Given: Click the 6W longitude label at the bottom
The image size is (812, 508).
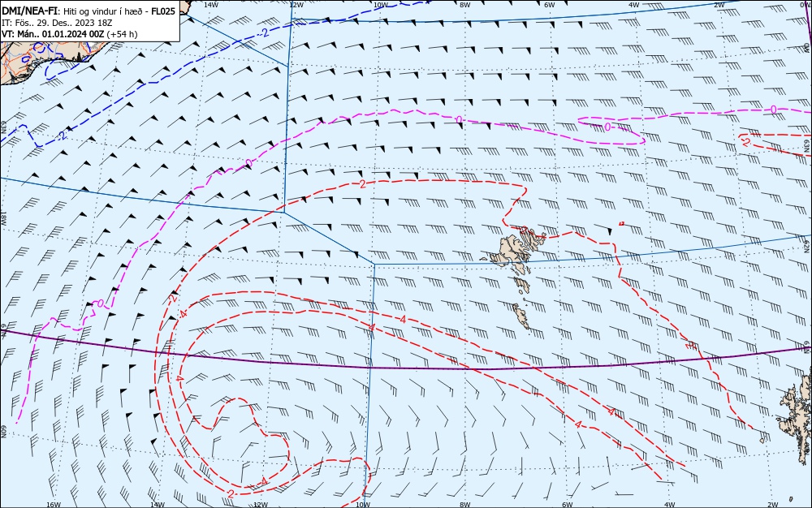Looking at the screenshot, I should [x=568, y=505].
